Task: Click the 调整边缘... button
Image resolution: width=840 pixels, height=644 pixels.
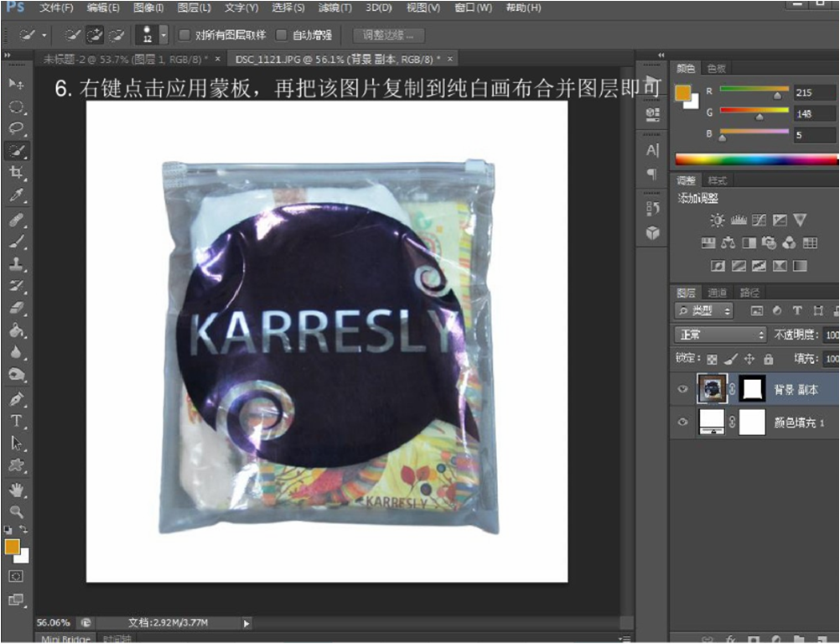Action: pos(388,35)
